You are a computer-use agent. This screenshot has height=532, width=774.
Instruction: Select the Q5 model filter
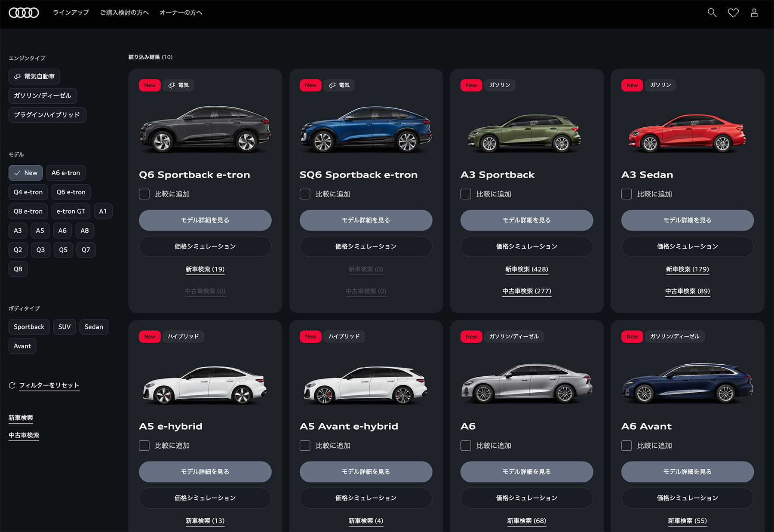coord(63,250)
